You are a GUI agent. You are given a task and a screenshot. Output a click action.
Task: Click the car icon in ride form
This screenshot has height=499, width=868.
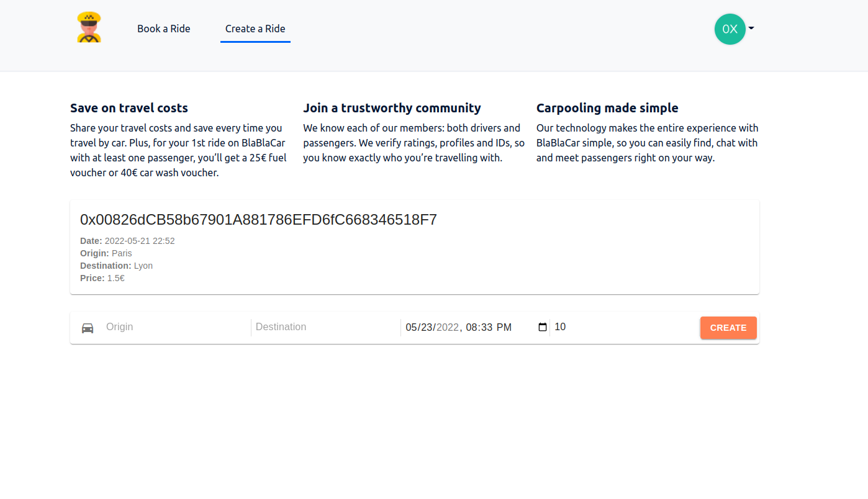(88, 328)
